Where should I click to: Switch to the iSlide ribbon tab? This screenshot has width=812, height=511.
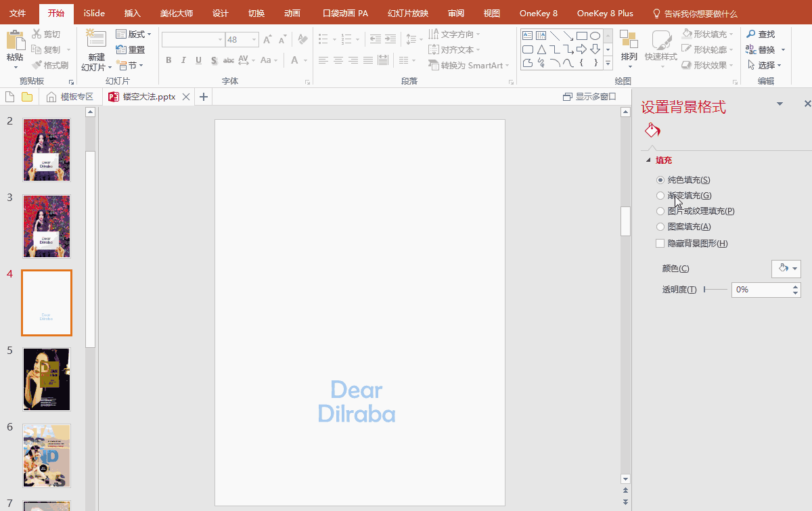(x=94, y=14)
